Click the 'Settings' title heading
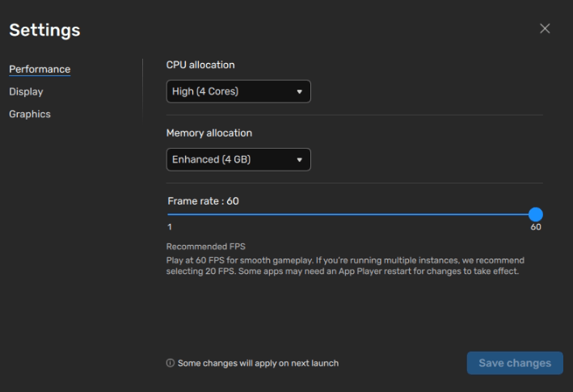The image size is (573, 392). (44, 30)
